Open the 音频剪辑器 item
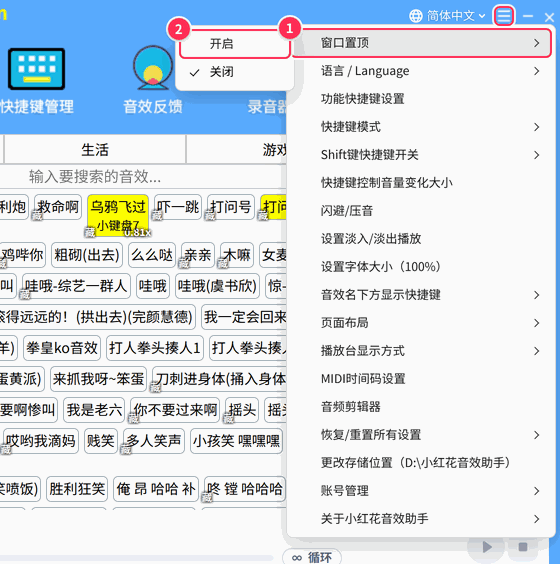 tap(422, 407)
